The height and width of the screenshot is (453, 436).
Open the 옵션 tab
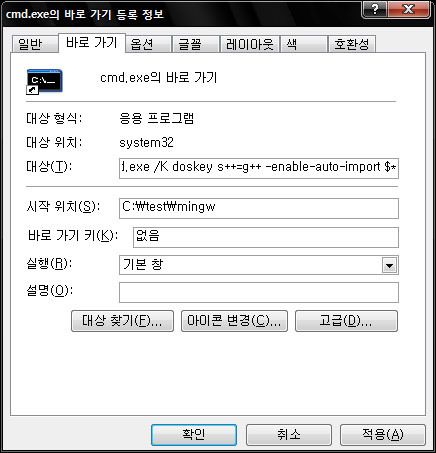pos(148,44)
